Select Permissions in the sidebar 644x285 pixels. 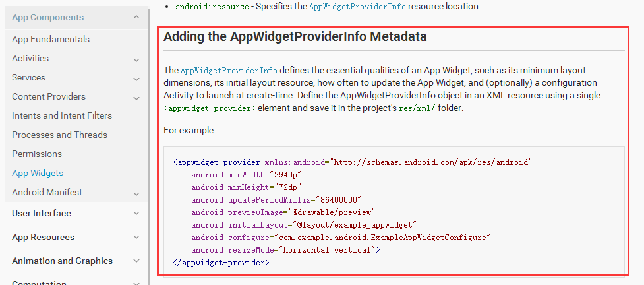coord(37,154)
